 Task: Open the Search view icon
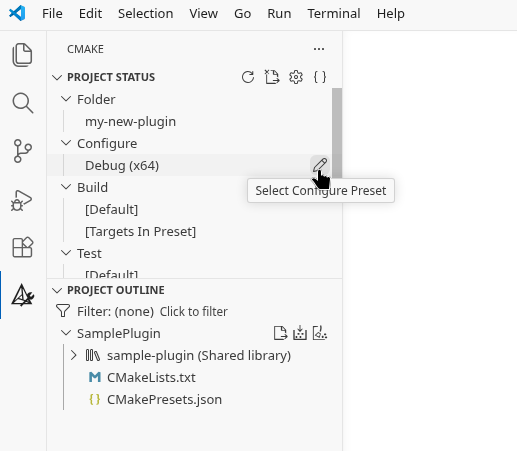point(22,103)
